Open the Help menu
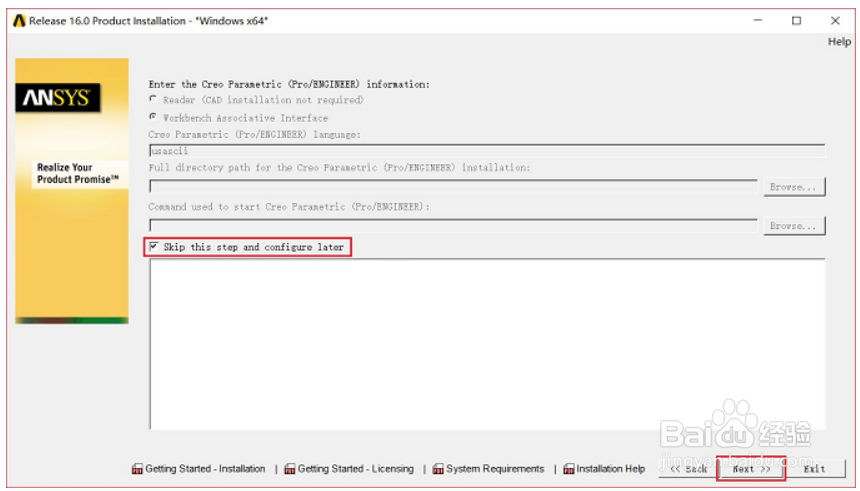The height and width of the screenshot is (491, 860). [839, 42]
